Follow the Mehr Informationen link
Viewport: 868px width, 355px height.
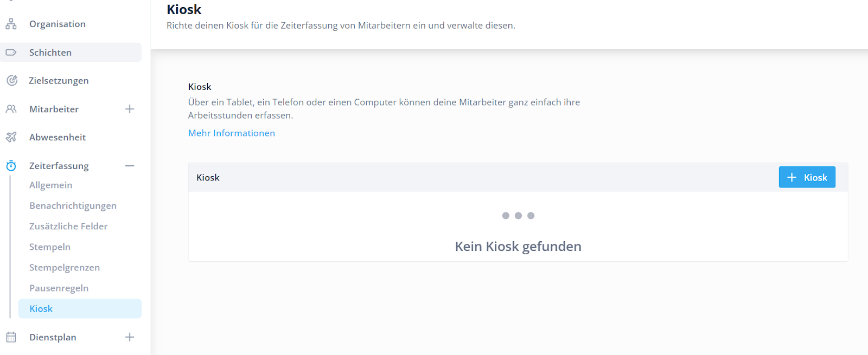[232, 133]
